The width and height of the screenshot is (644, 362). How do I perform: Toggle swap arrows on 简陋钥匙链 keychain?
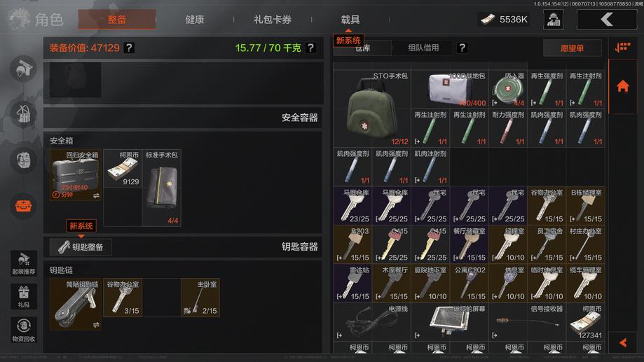tap(96, 325)
